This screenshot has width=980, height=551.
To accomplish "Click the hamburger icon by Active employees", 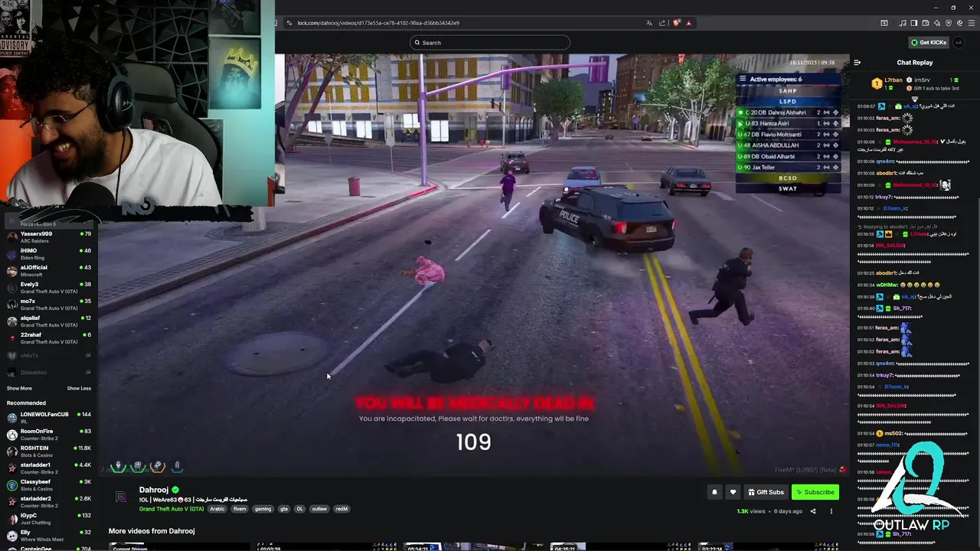I will 742,79.
